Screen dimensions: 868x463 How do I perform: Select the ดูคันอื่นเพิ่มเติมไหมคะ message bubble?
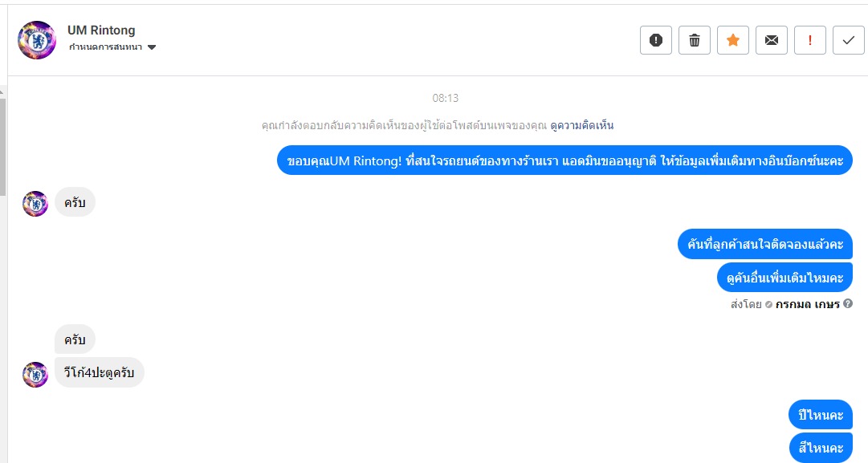tap(785, 277)
